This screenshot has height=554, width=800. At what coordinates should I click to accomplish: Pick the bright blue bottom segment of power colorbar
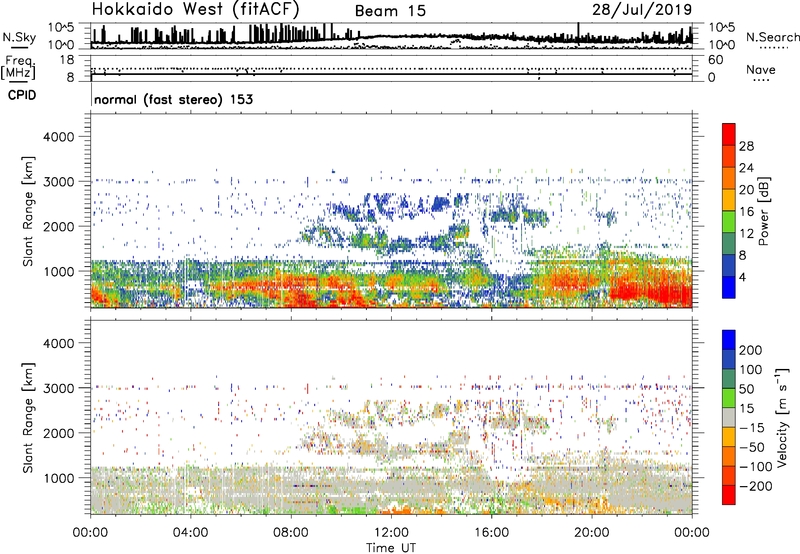729,287
